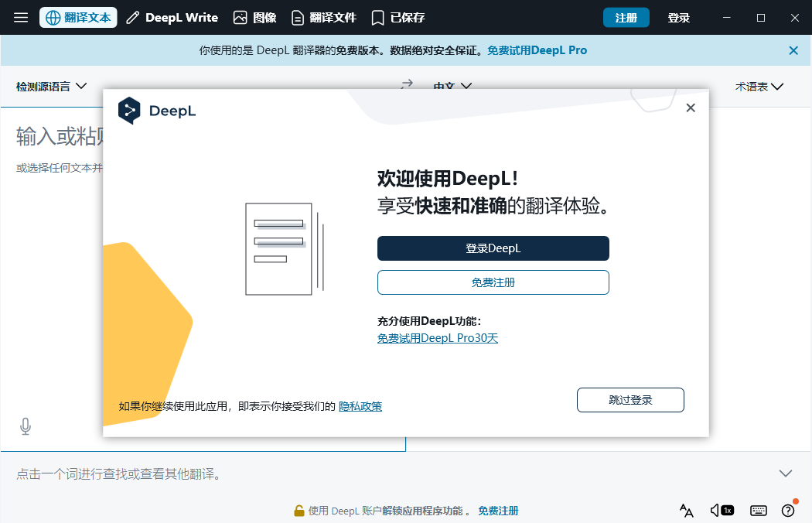Screen dimensions: 812x523
Task: Switch to the 图像 tab
Action: 257,17
